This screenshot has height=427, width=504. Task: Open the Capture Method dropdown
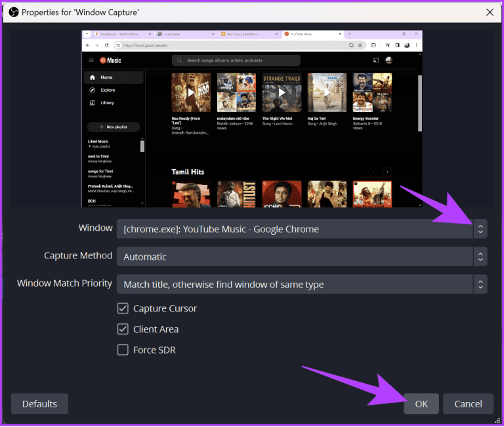tap(480, 256)
